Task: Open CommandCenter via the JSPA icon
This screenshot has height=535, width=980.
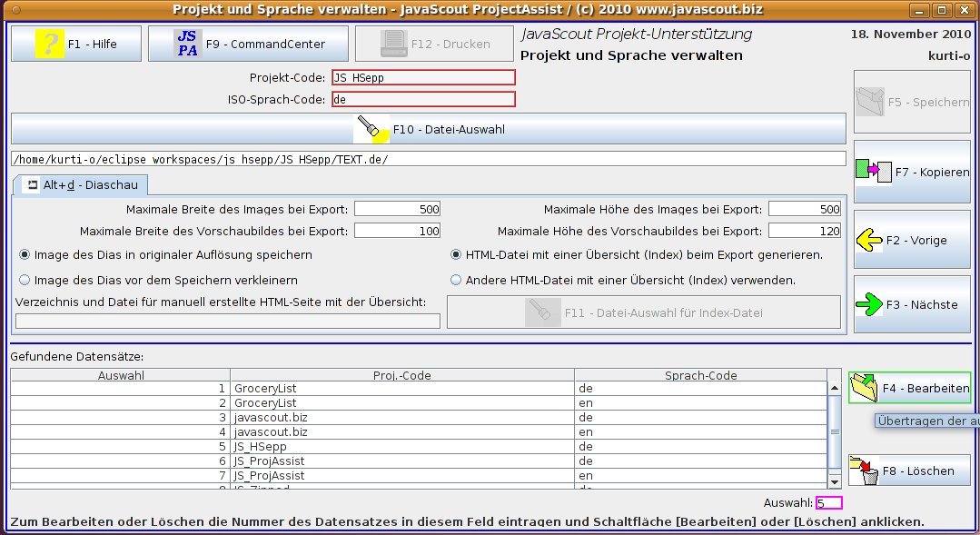Action: (x=187, y=44)
